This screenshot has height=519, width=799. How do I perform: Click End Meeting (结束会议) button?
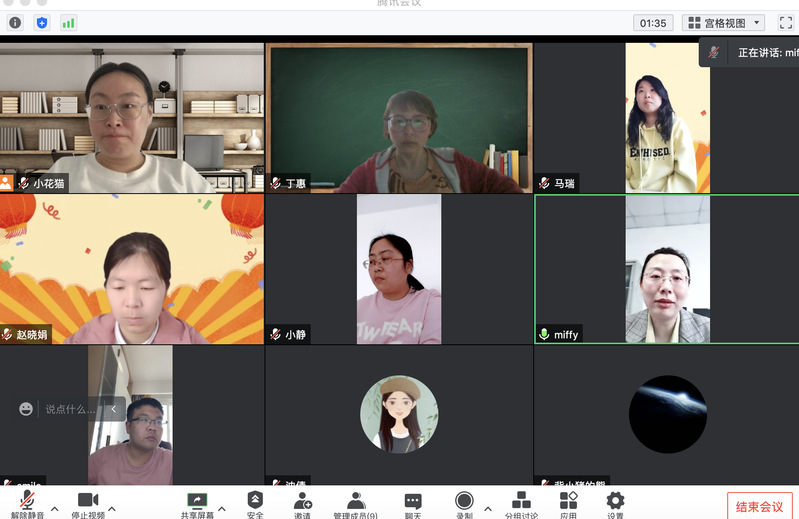[x=759, y=505]
